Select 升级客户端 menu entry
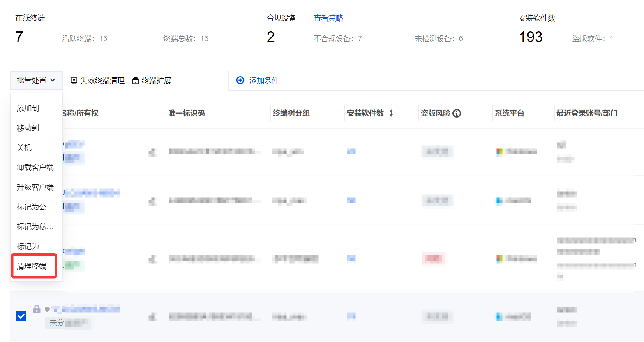The height and width of the screenshot is (342, 644). click(x=35, y=187)
